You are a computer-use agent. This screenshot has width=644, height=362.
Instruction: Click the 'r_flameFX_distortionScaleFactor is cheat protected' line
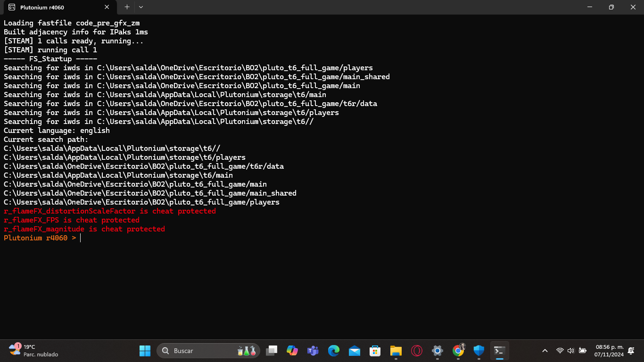coord(110,211)
